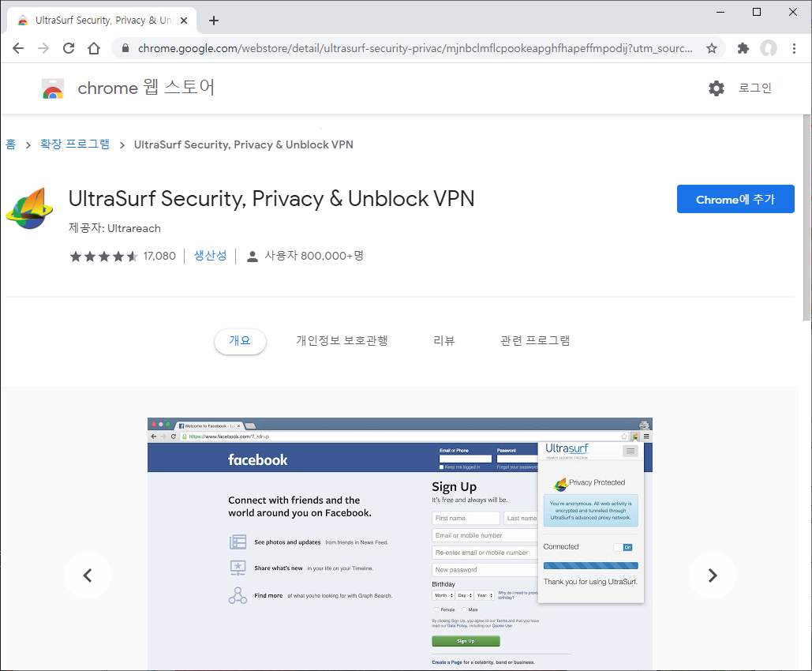812x671 pixels.
Task: Reload the page with the refresh icon
Action: pos(69,48)
